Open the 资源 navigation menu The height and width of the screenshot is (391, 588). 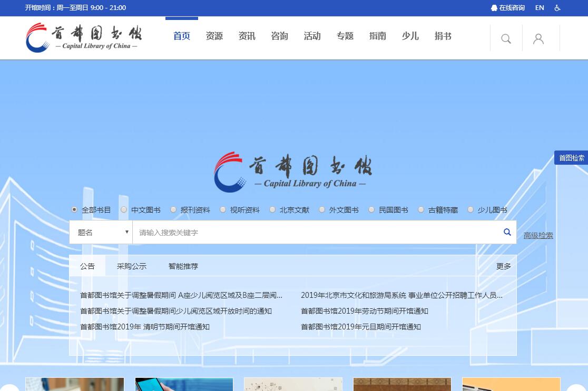214,36
